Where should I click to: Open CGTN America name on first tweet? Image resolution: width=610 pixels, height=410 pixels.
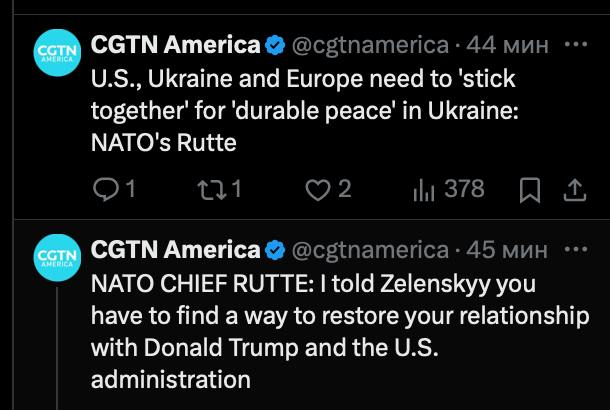tap(175, 45)
